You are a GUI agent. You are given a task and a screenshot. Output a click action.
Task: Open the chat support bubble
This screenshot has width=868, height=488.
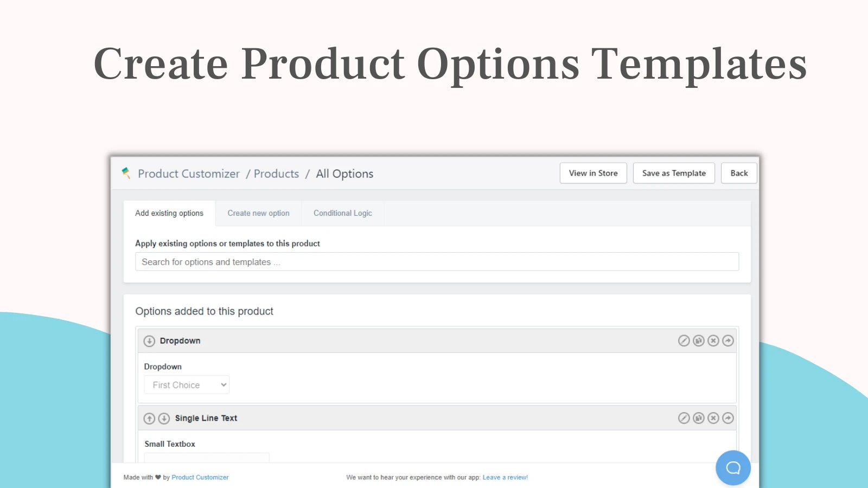(x=733, y=467)
